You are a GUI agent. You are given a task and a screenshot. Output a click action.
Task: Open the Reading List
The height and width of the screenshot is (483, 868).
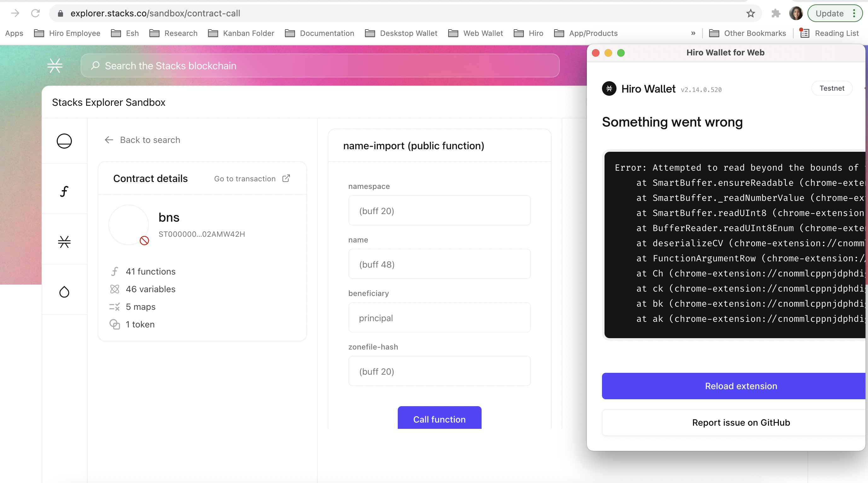click(830, 33)
